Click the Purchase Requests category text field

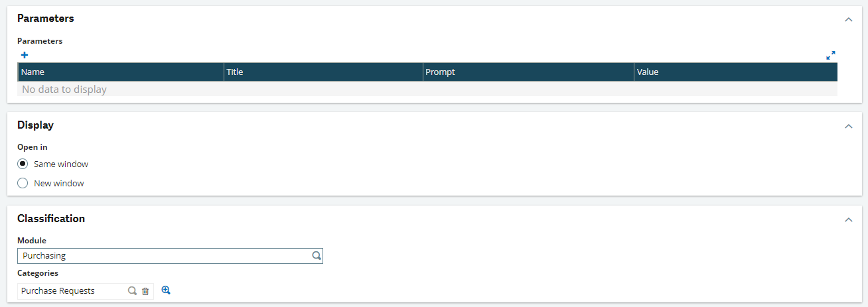(70, 291)
